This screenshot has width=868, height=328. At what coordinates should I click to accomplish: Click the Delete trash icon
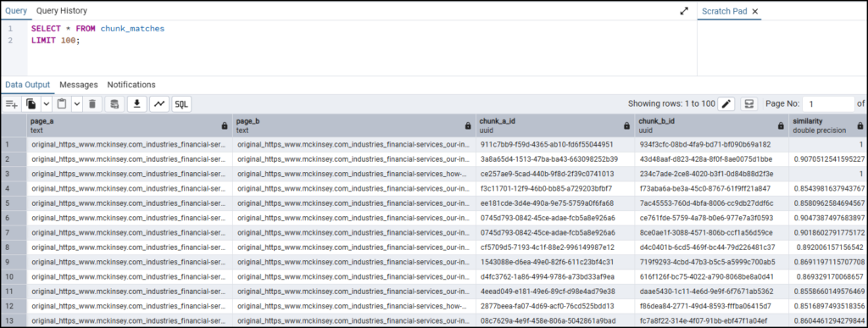coord(92,104)
